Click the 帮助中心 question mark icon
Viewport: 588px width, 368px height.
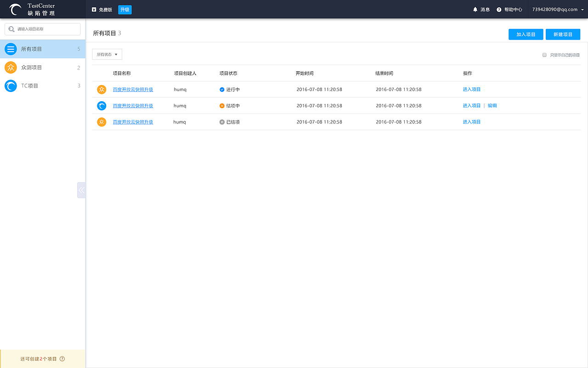499,10
